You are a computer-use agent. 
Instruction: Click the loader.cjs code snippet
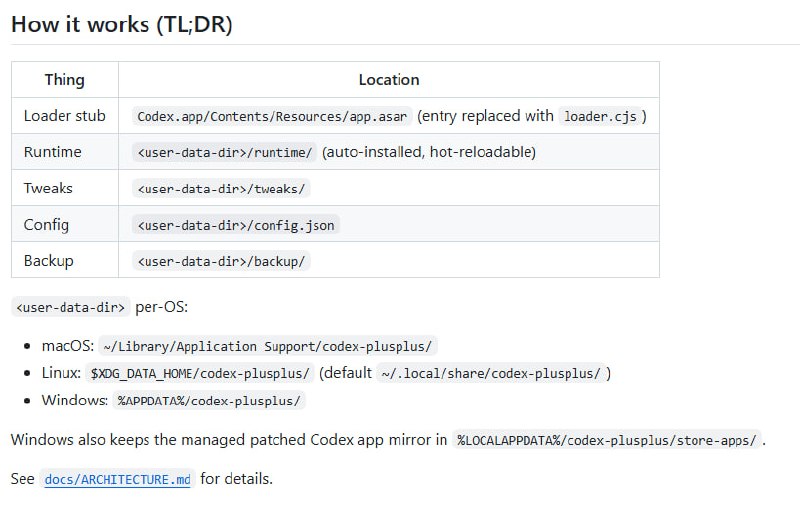(600, 116)
